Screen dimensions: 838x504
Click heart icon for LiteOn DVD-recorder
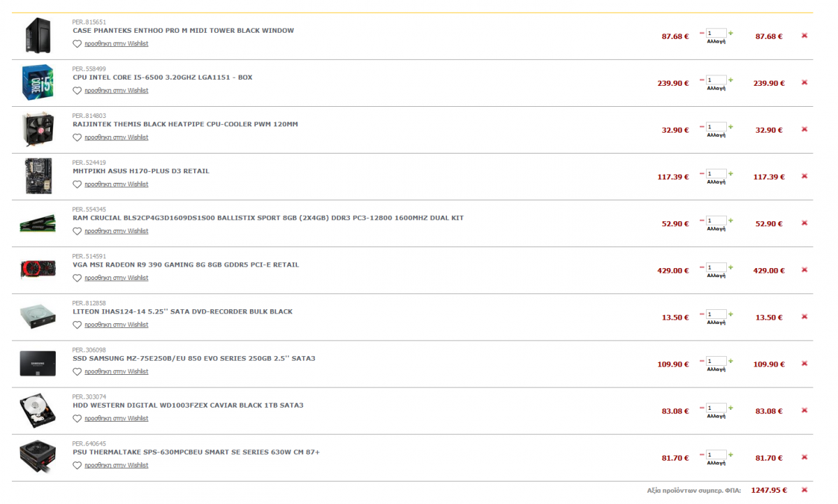(77, 325)
